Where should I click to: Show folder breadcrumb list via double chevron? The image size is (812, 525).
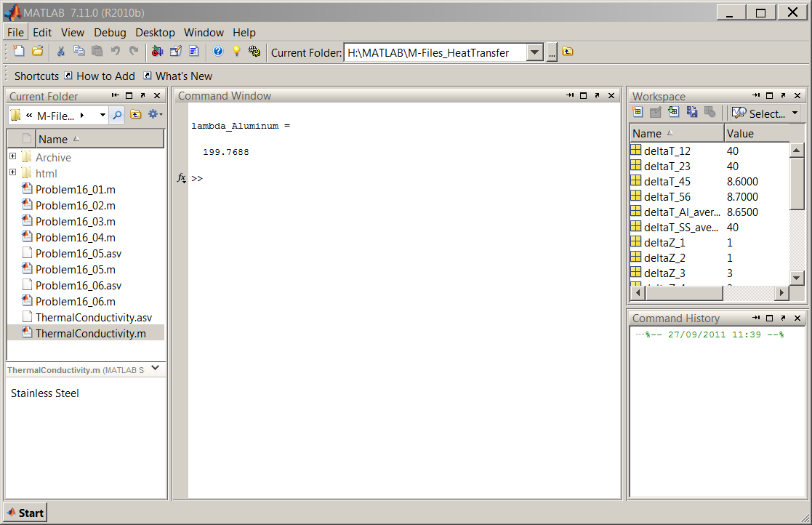coord(29,116)
